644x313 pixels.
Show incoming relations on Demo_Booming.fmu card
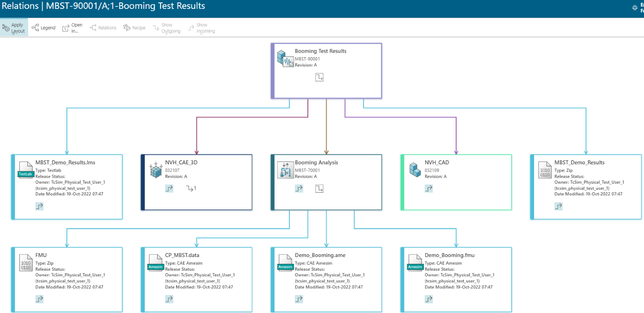429,299
